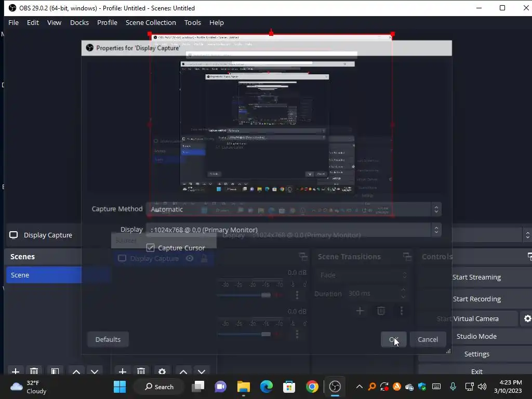The width and height of the screenshot is (532, 399).
Task: Open the Display monitor dropdown
Action: [294, 230]
